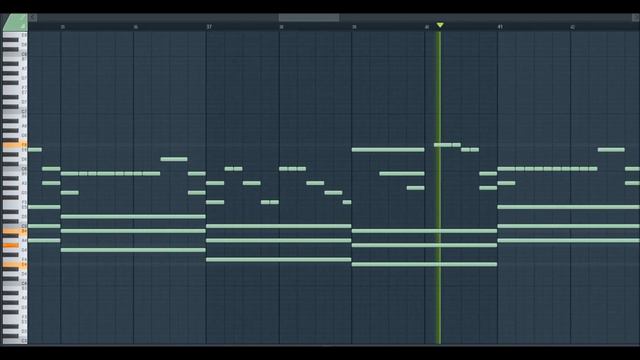Play the C3 piano key at the bottom
The image size is (640, 360).
(x=15, y=340)
